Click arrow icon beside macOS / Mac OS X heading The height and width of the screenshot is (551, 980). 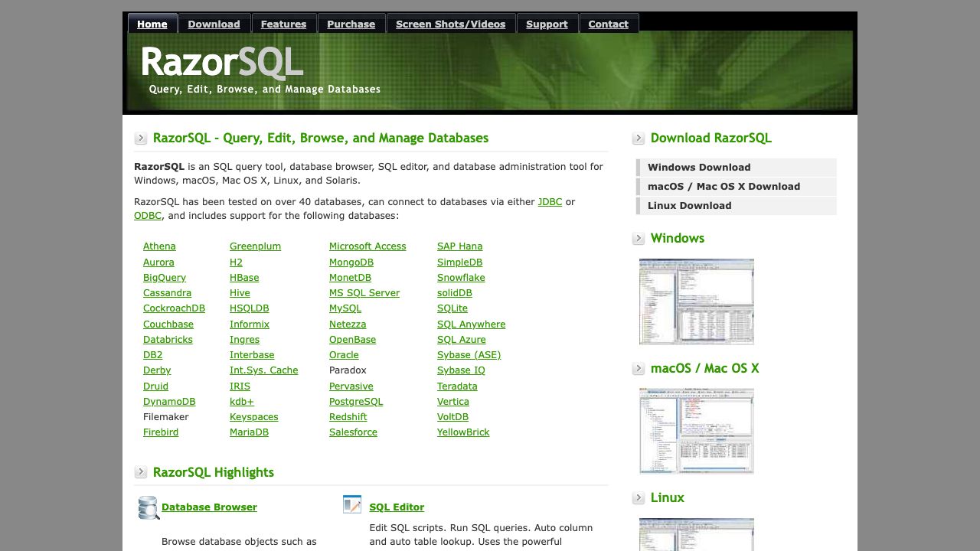coord(639,369)
